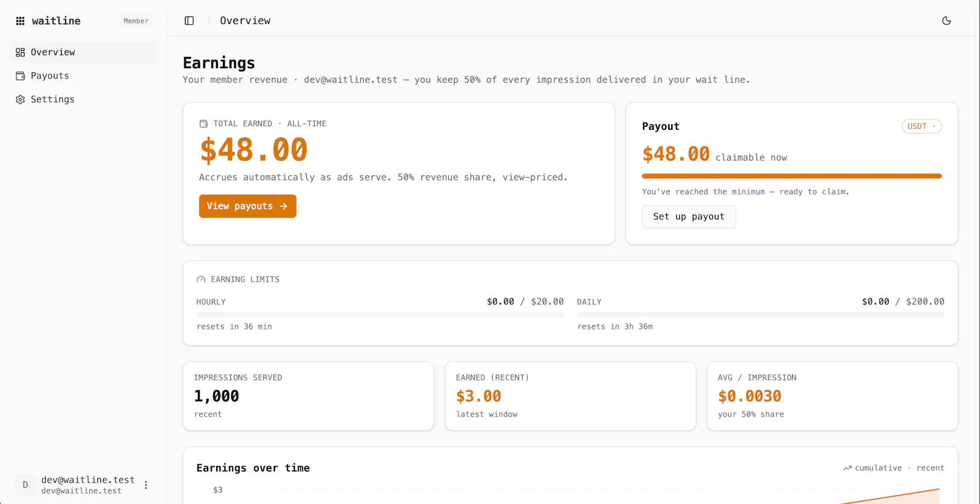Open the Overview sidebar item
The image size is (980, 504).
tap(83, 52)
